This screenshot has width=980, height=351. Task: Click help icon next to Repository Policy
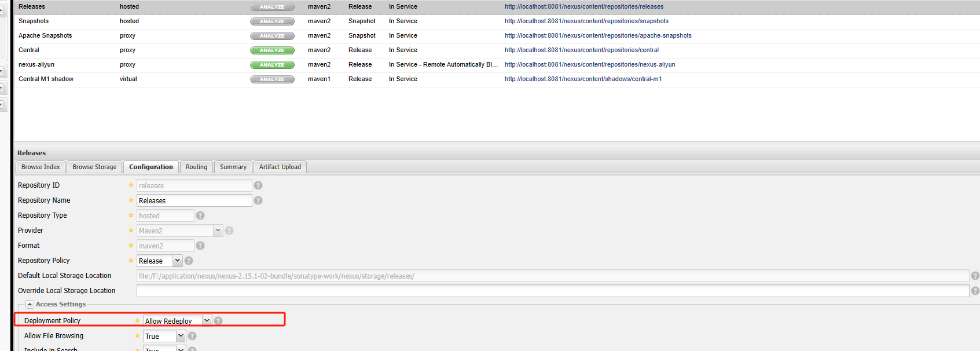189,261
